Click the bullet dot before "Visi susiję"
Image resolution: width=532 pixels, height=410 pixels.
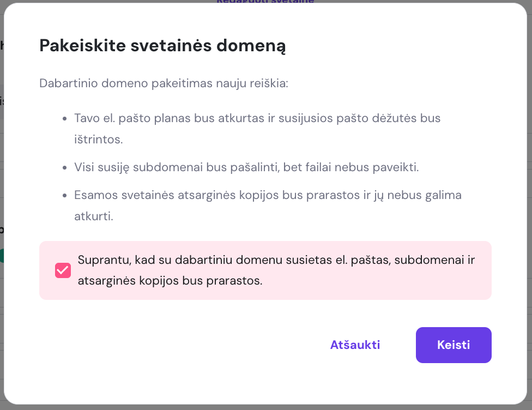pos(64,167)
